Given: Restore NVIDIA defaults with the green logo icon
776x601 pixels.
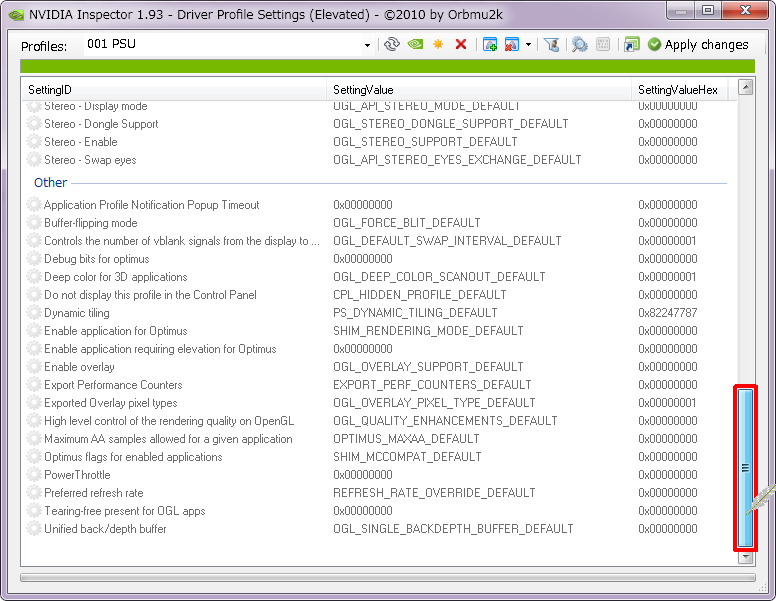Looking at the screenshot, I should coord(415,45).
